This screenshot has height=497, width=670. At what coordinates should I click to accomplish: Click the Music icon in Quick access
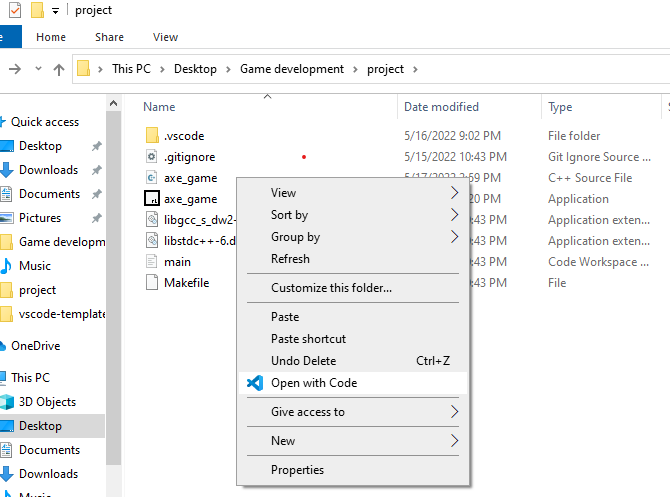point(5,266)
